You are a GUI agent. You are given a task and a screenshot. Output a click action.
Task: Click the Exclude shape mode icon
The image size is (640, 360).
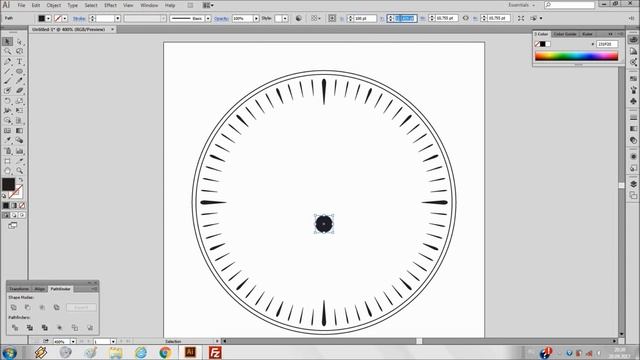coord(56,307)
